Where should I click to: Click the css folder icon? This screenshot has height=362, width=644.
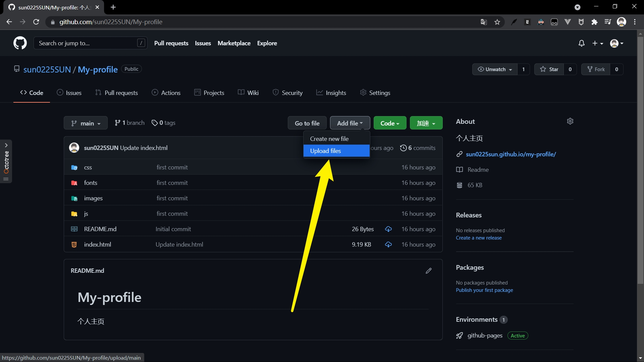(74, 167)
